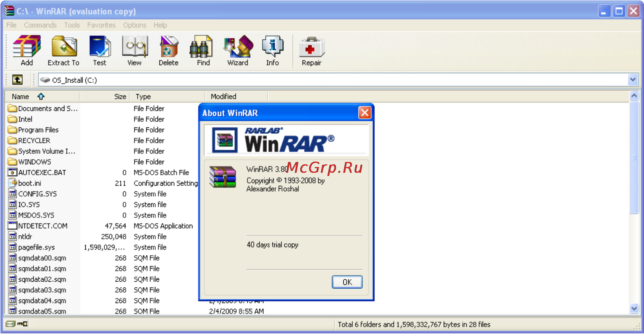Select the CONFIG.SYS file icon
The height and width of the screenshot is (334, 644).
click(x=12, y=194)
